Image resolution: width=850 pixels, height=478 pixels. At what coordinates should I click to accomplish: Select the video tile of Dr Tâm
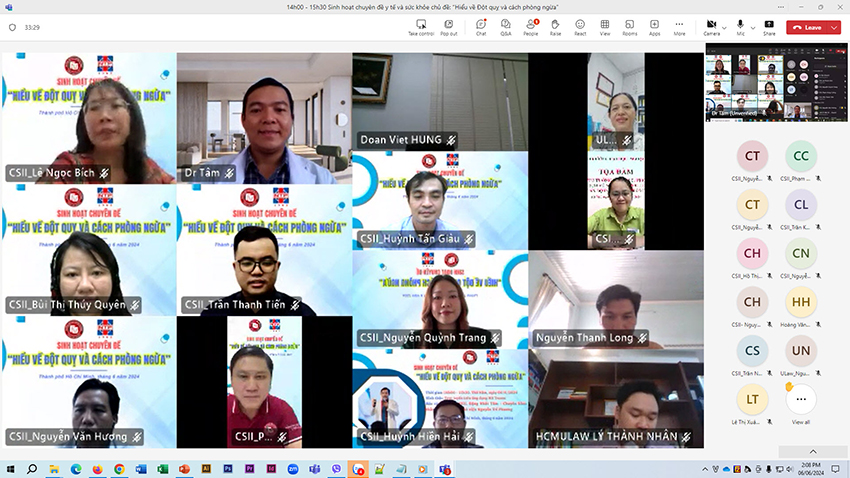(264, 118)
